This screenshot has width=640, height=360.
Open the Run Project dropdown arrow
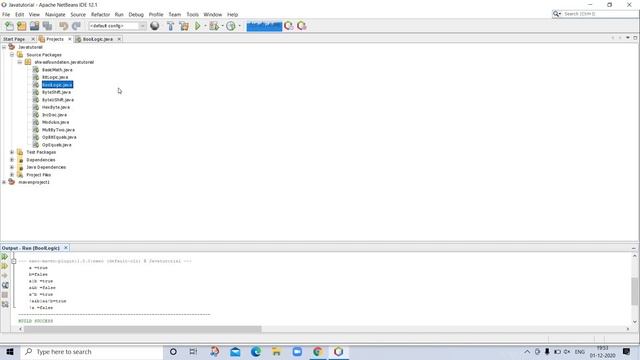[x=205, y=26]
